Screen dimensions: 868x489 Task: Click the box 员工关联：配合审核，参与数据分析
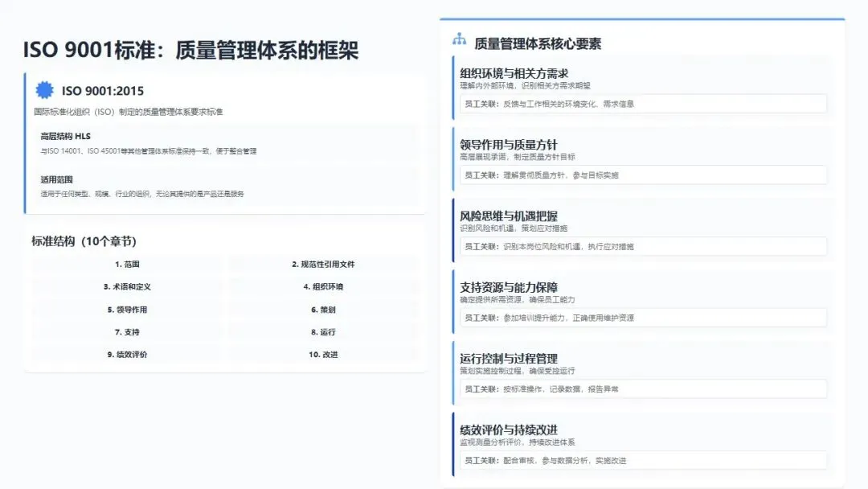pos(643,461)
